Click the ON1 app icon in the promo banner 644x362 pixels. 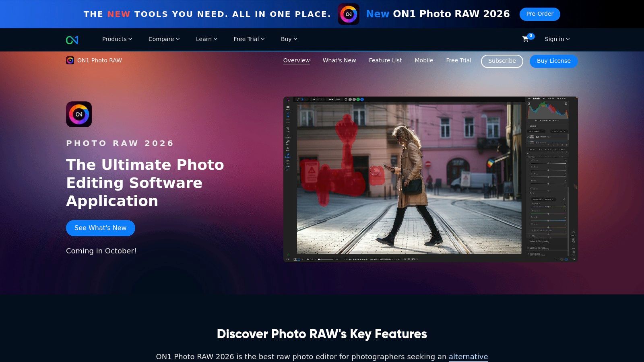pyautogui.click(x=349, y=14)
